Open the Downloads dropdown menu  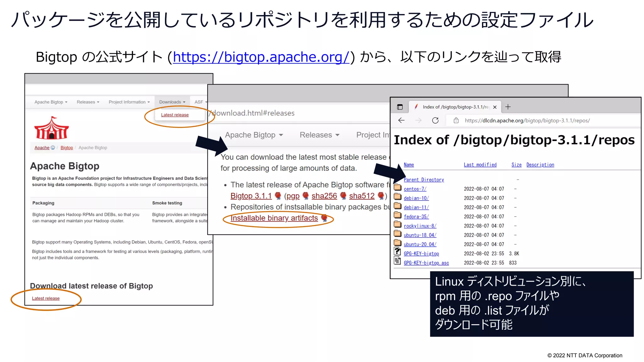[172, 102]
